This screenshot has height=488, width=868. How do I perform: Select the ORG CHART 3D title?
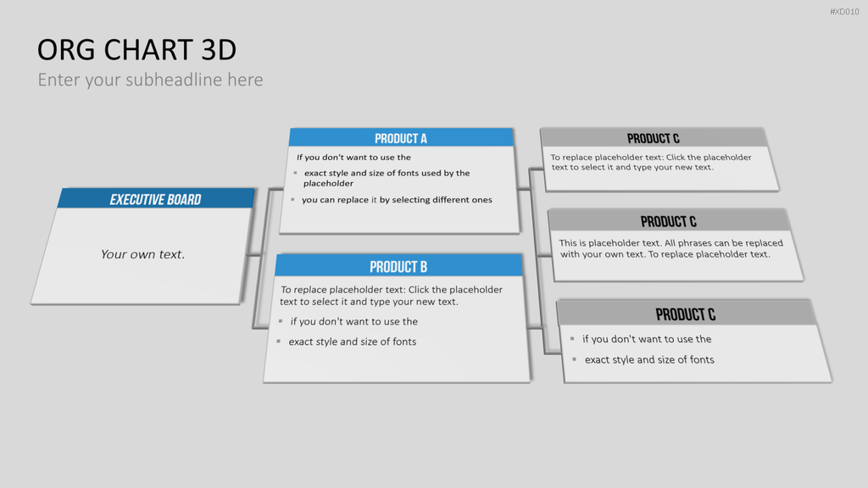point(136,50)
